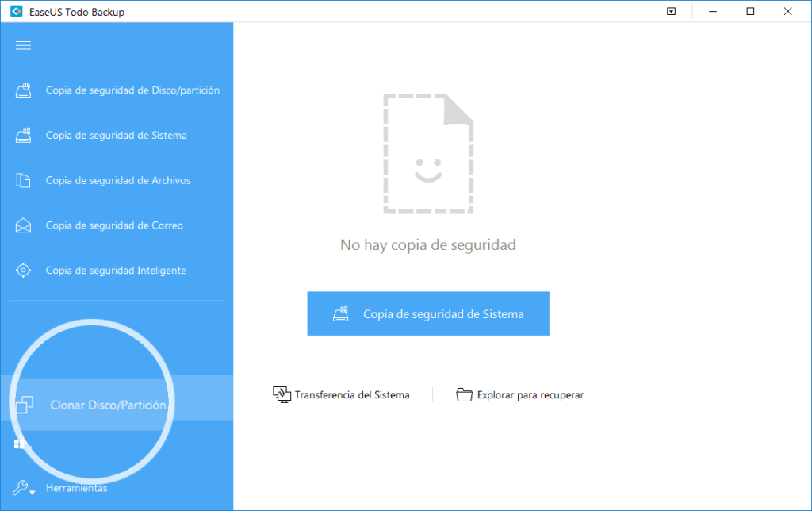This screenshot has height=511, width=812.
Task: Click the system backup icon in sidebar
Action: [24, 136]
